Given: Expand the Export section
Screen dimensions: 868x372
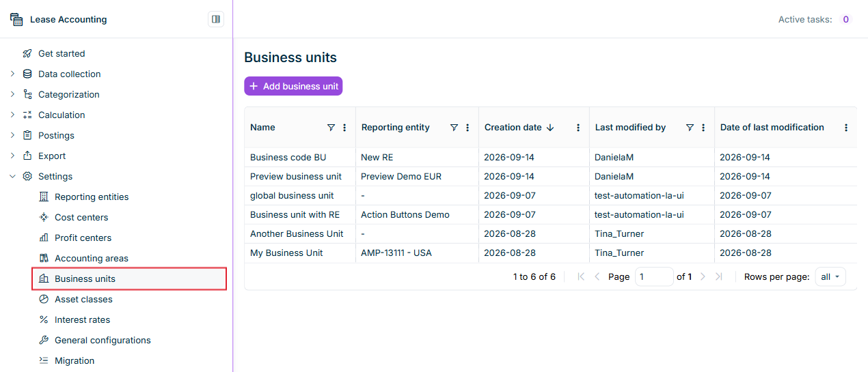Looking at the screenshot, I should point(12,156).
